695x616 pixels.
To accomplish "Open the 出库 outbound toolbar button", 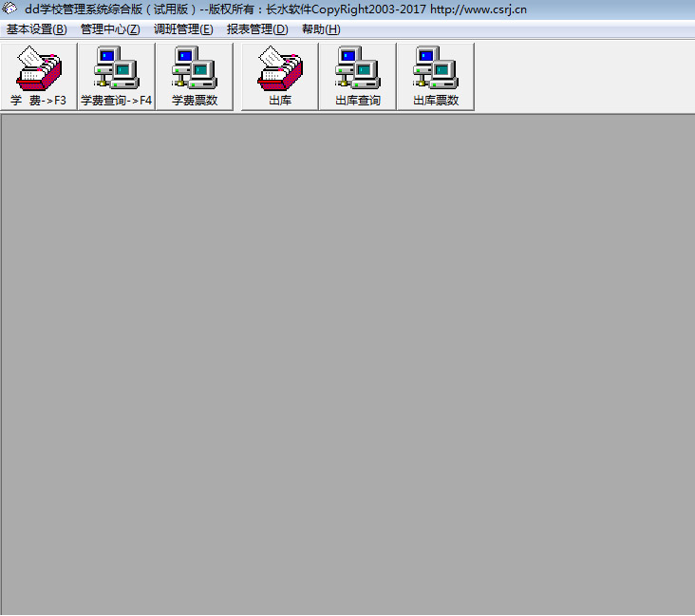I will coord(280,76).
